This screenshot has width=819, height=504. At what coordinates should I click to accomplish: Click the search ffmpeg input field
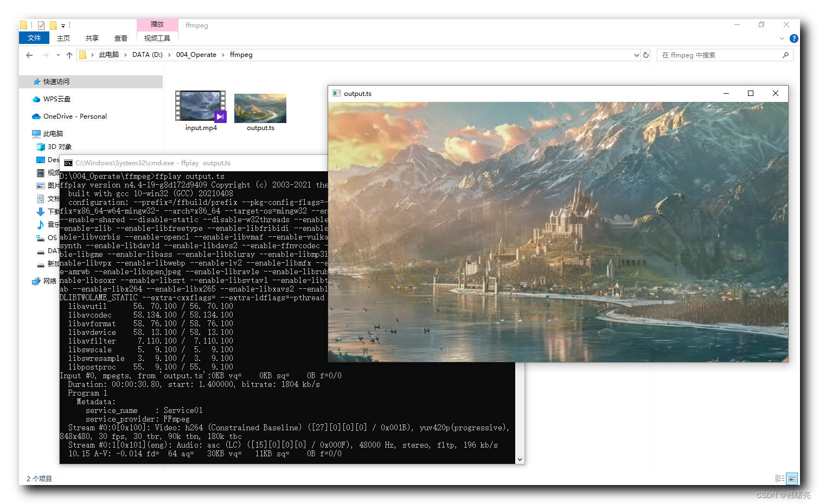pyautogui.click(x=719, y=55)
